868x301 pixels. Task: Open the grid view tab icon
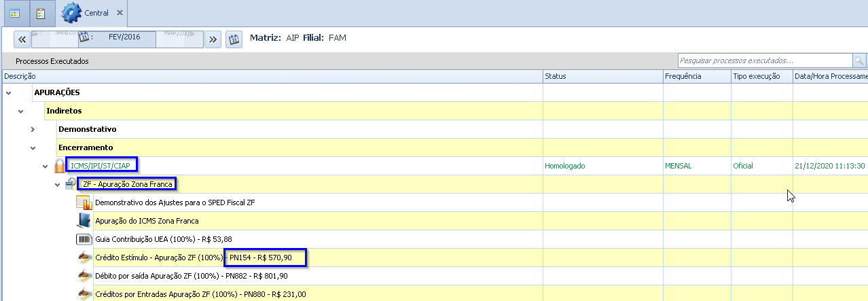[x=14, y=13]
